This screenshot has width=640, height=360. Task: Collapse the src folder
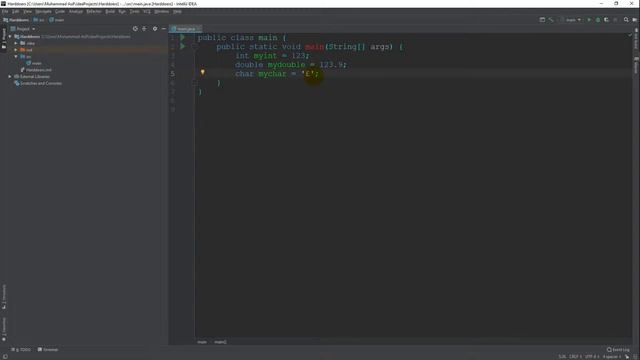[16, 56]
